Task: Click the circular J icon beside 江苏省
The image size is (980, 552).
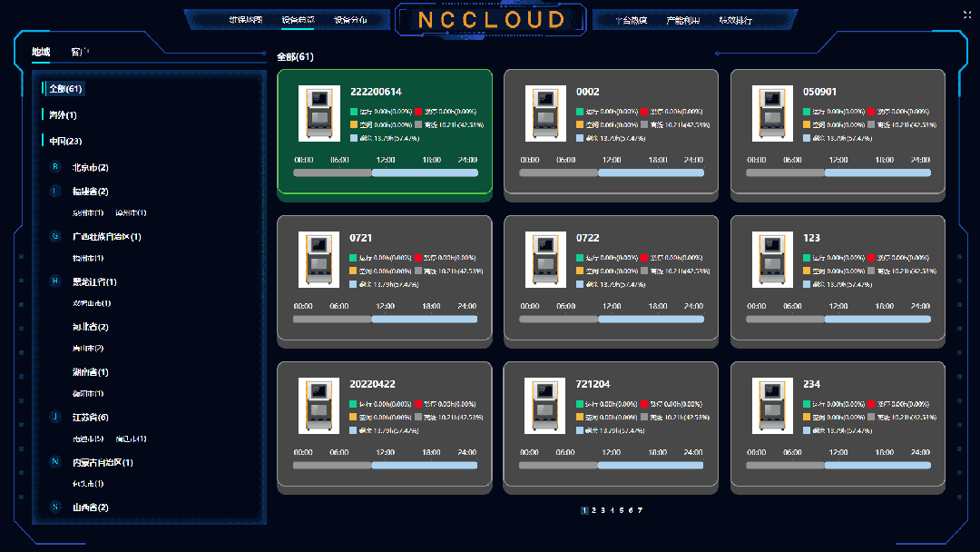Action: click(x=55, y=417)
